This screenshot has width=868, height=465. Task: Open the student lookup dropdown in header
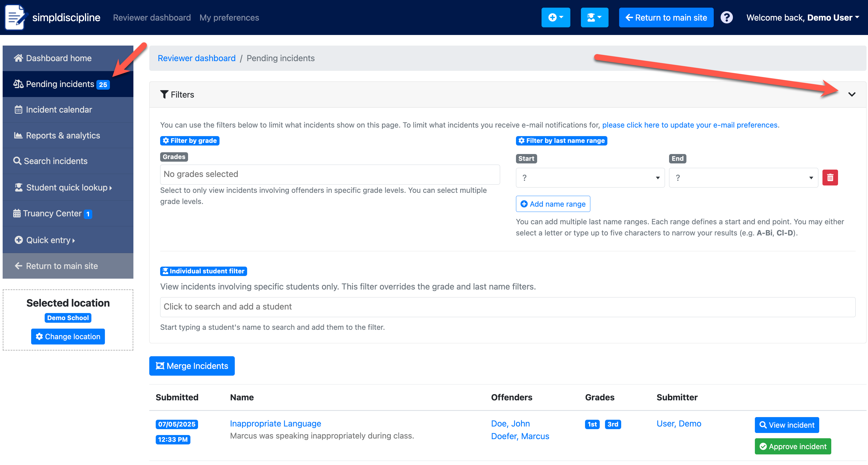point(594,18)
